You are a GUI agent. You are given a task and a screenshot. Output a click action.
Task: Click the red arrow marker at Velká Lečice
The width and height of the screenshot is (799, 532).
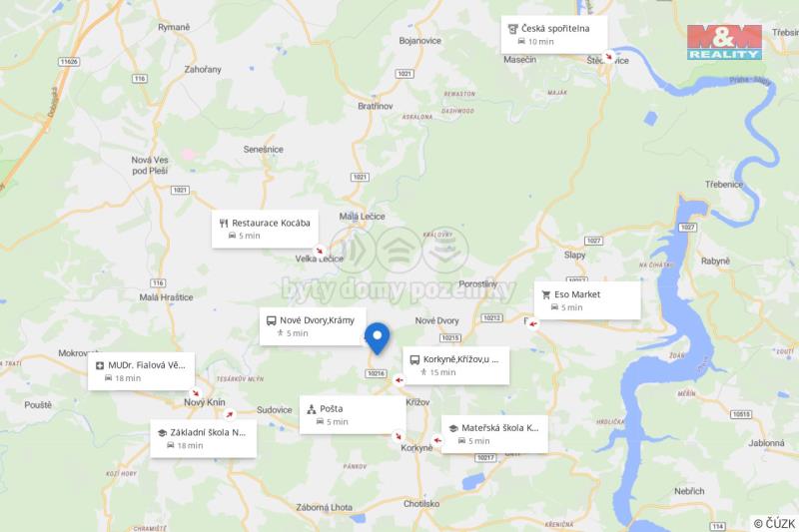pyautogui.click(x=320, y=251)
